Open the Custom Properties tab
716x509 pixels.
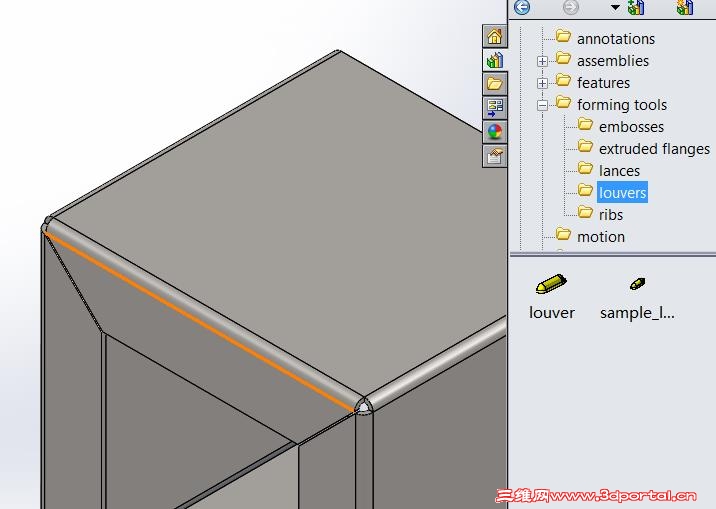point(495,156)
